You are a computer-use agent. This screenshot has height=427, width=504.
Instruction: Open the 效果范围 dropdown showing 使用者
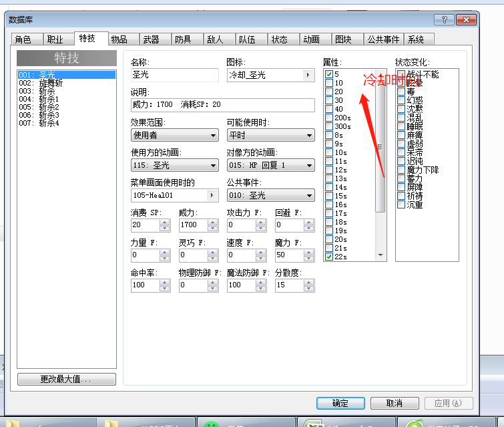(x=174, y=135)
